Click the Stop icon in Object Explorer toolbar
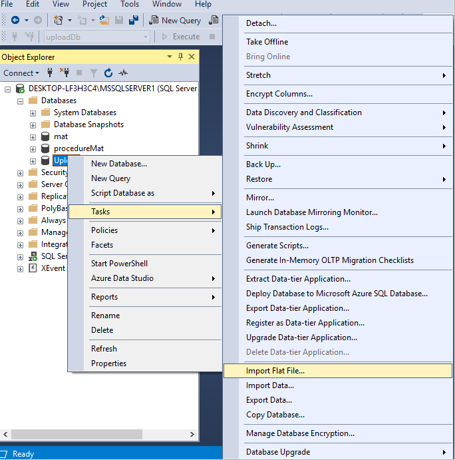Viewport: 455px width, 460px height. click(79, 73)
